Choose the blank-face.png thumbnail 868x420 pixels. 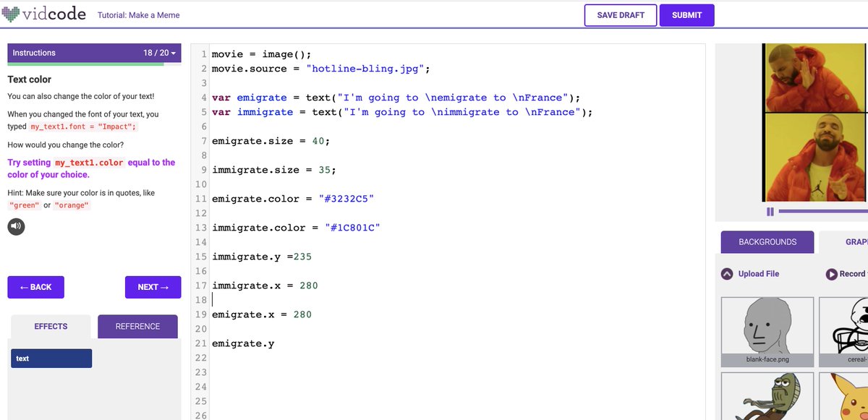coord(767,331)
